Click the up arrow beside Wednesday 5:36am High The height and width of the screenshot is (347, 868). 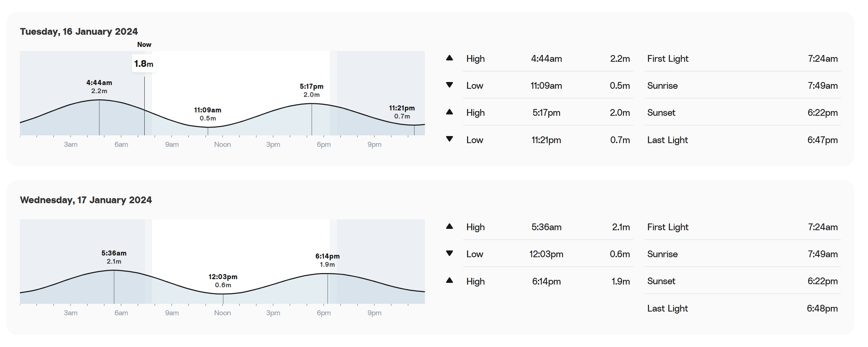449,226
